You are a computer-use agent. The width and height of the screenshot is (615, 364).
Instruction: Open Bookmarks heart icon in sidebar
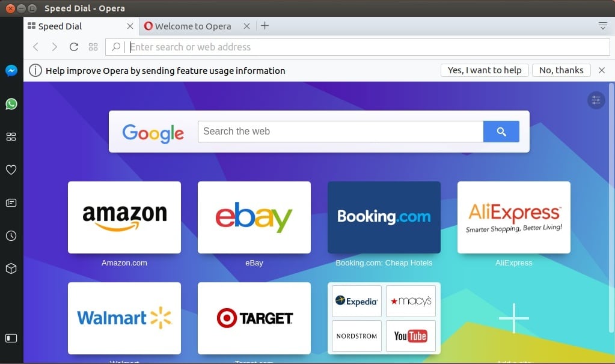click(x=11, y=170)
